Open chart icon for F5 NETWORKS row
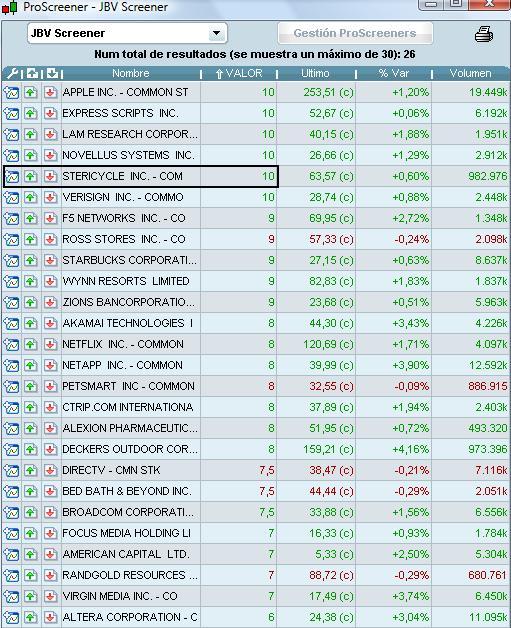The height and width of the screenshot is (628, 511). click(x=12, y=218)
